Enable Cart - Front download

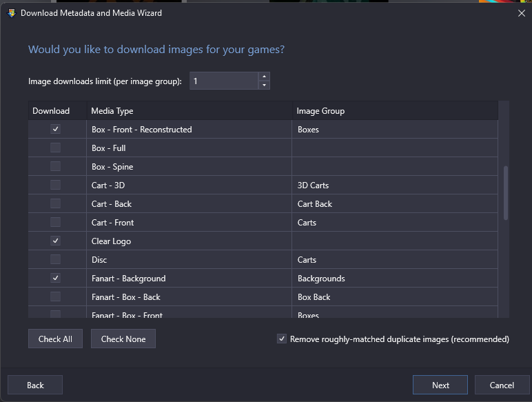55,223
